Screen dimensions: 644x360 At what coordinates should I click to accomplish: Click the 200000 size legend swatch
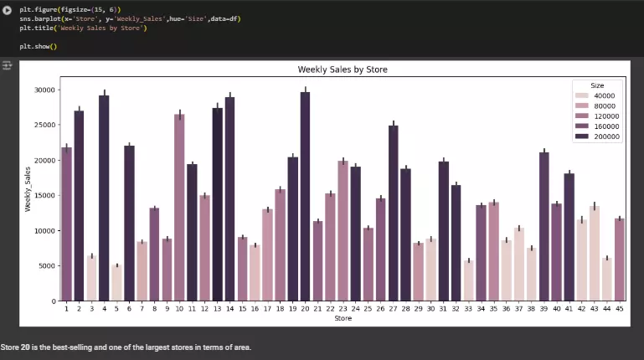click(582, 136)
